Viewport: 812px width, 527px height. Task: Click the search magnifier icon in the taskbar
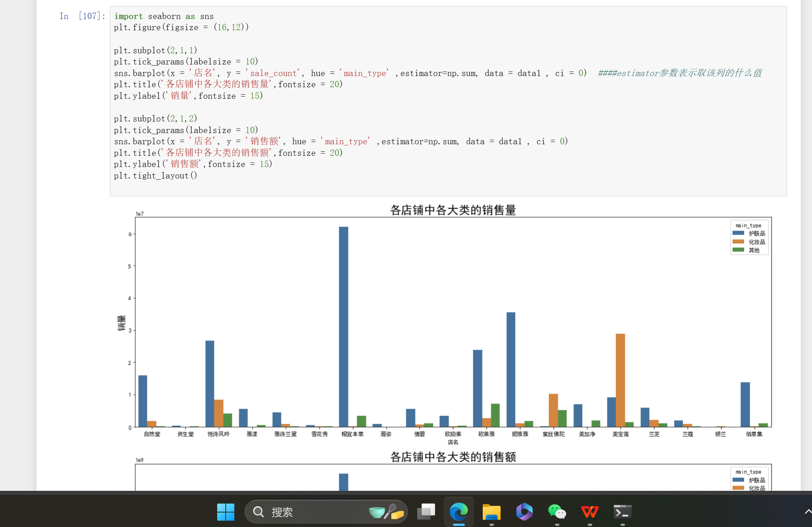258,512
